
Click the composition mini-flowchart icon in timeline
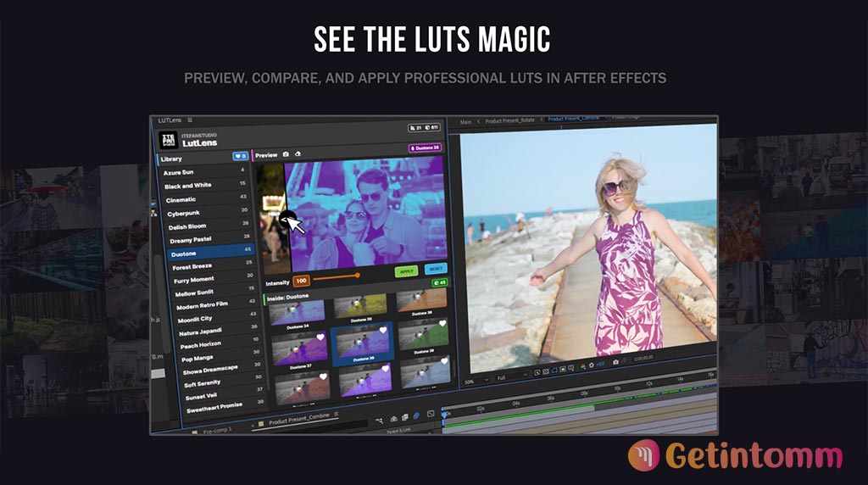pos(380,421)
